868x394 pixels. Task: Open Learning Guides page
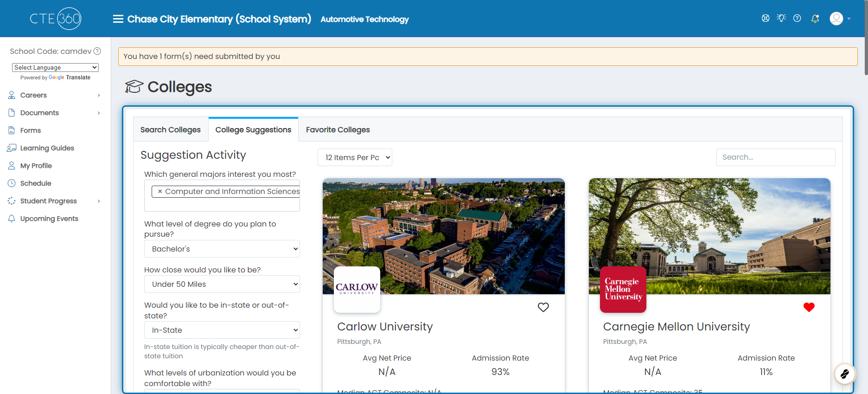click(x=47, y=148)
